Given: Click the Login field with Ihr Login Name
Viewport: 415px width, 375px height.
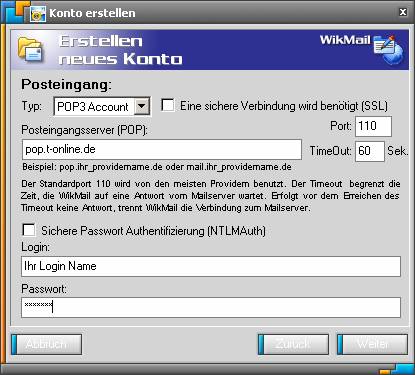Looking at the screenshot, I should point(211,266).
